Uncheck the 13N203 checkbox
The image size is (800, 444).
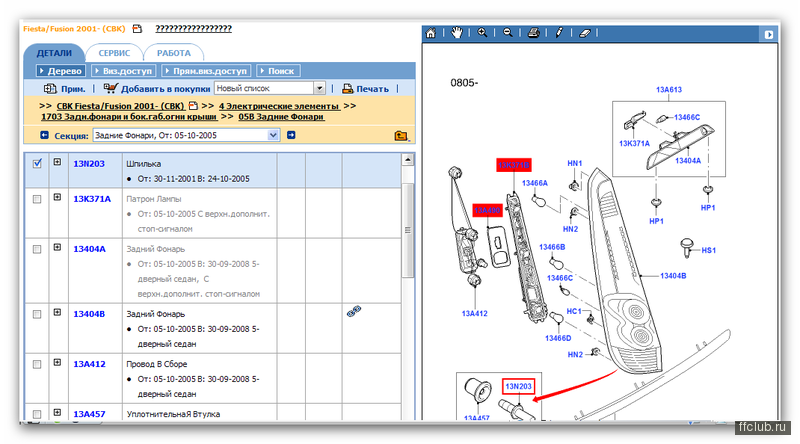(x=37, y=164)
